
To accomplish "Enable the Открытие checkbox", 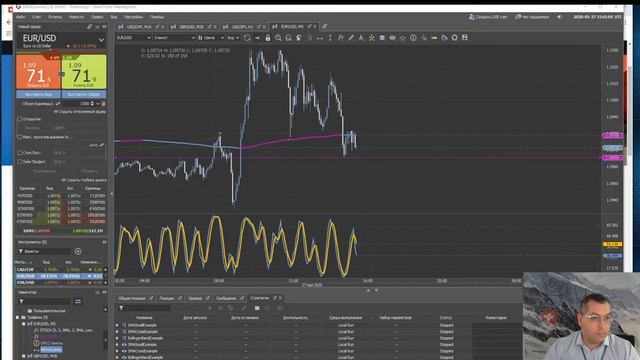I will point(20,119).
